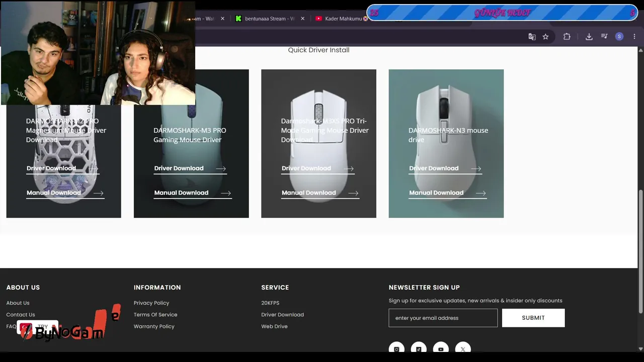
Task: Click Manual Download for DARMOSHARK-M3 PRO
Action: tap(193, 193)
